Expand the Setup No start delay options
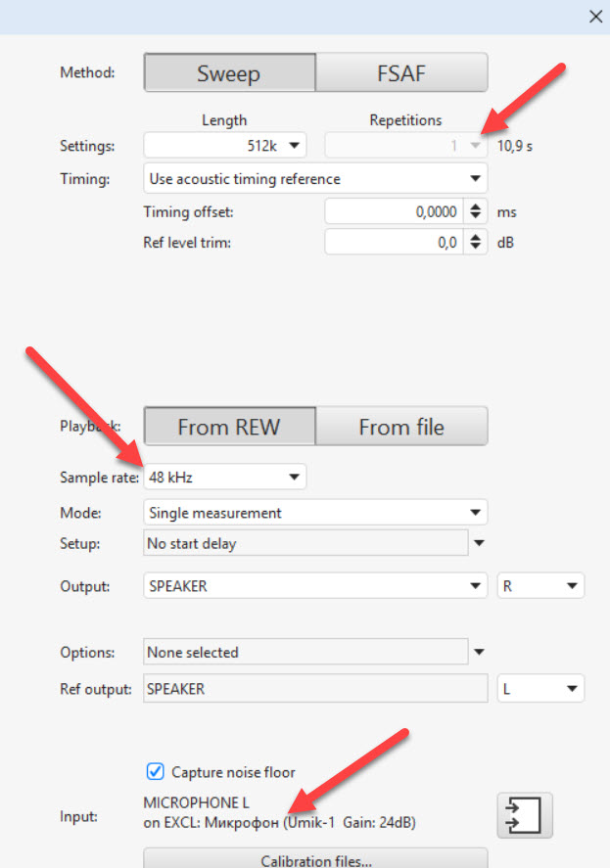Viewport: 610px width, 868px height. point(479,543)
